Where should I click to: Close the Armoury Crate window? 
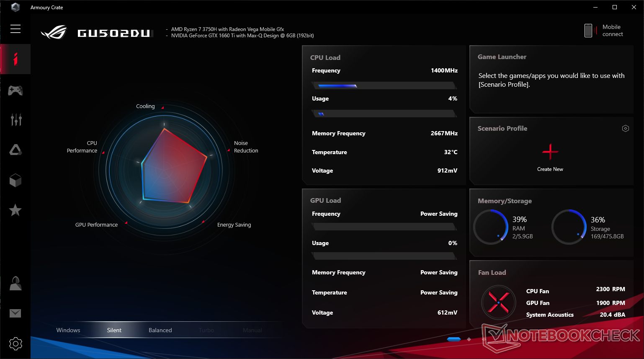click(x=634, y=7)
